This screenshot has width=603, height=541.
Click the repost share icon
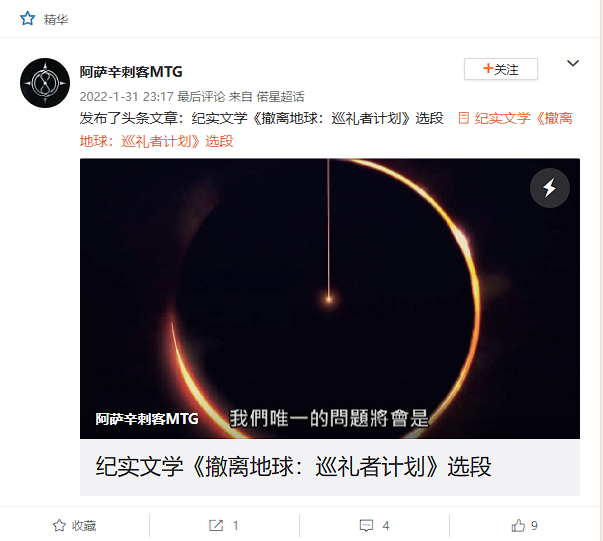coord(216,525)
